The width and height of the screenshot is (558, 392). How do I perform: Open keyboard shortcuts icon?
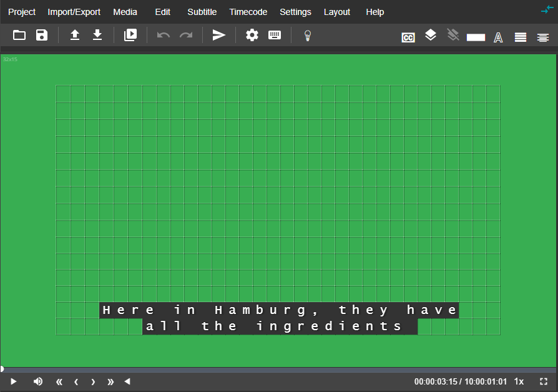tap(275, 36)
